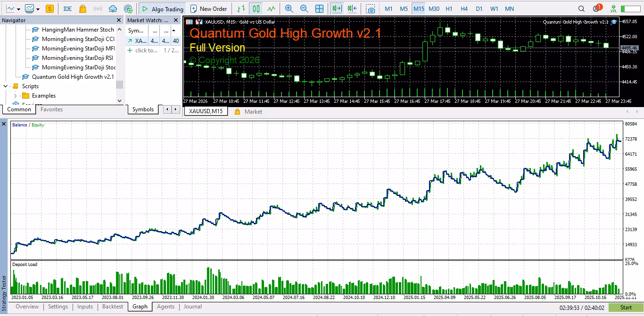Click Market Watch tab scroll left arrow
This screenshot has width=644, height=316.
[167, 109]
